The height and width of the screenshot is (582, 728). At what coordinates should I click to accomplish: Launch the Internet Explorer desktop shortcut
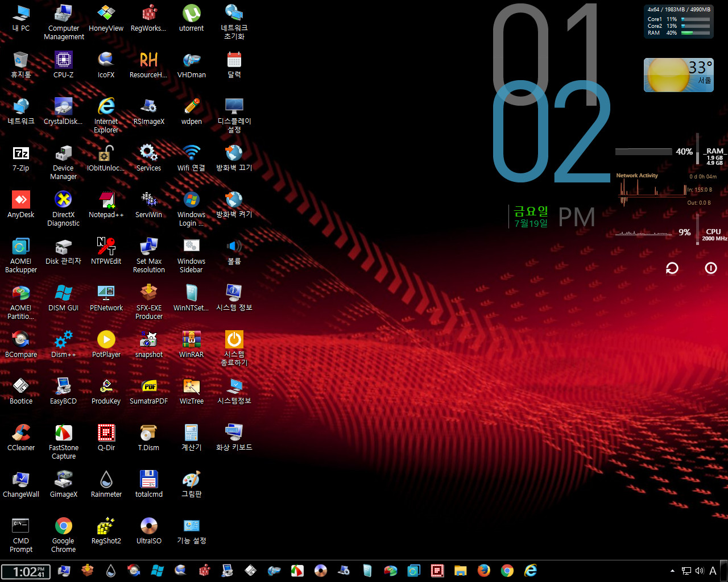106,115
